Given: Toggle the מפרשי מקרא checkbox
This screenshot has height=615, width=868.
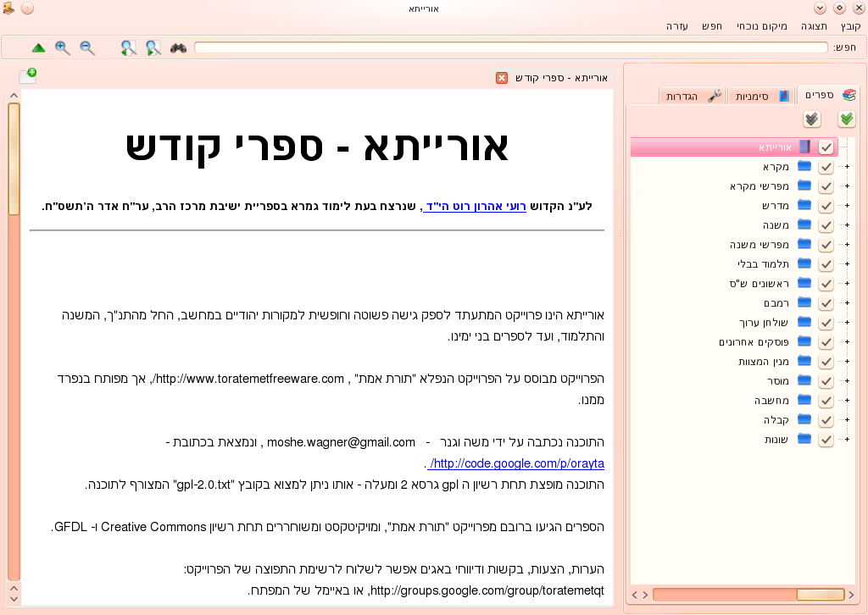Looking at the screenshot, I should click(x=826, y=186).
